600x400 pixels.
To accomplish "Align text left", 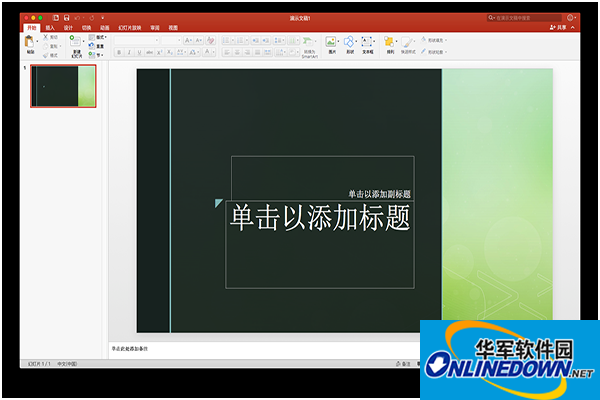I will click(227, 52).
